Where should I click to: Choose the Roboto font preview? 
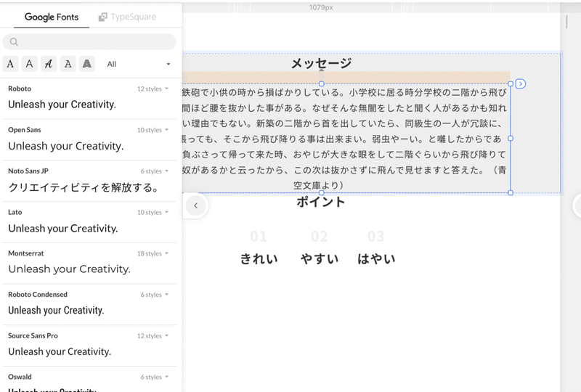point(62,105)
